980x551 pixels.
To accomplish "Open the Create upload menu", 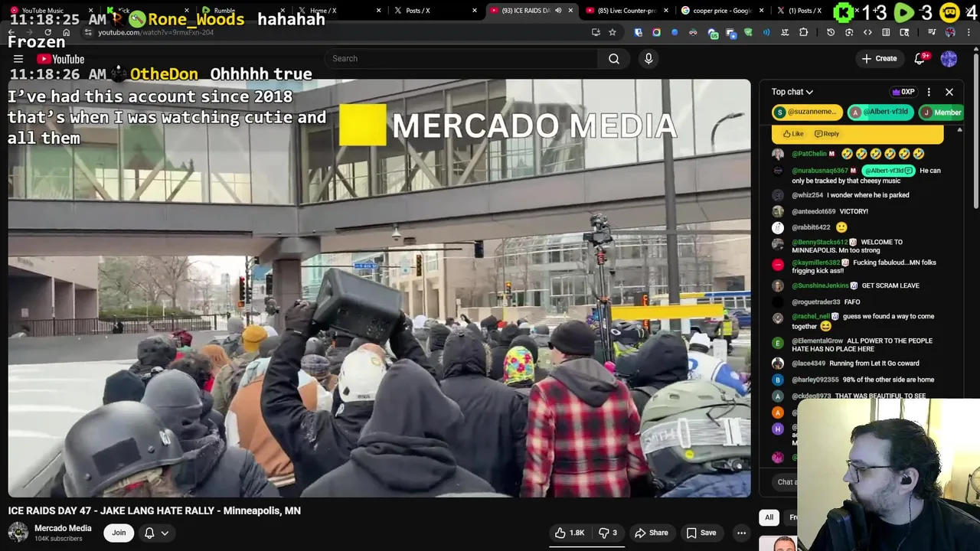I will (x=878, y=58).
